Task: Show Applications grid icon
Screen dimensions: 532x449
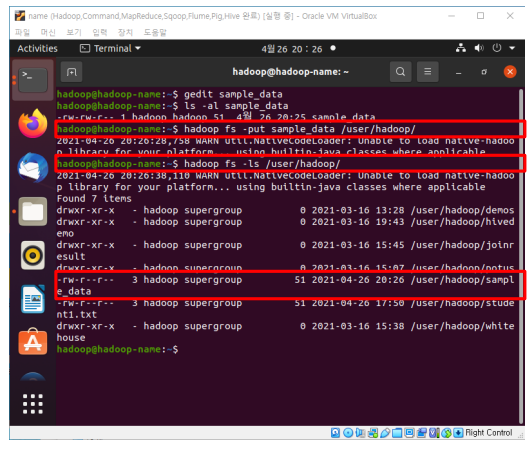Action: [33, 404]
